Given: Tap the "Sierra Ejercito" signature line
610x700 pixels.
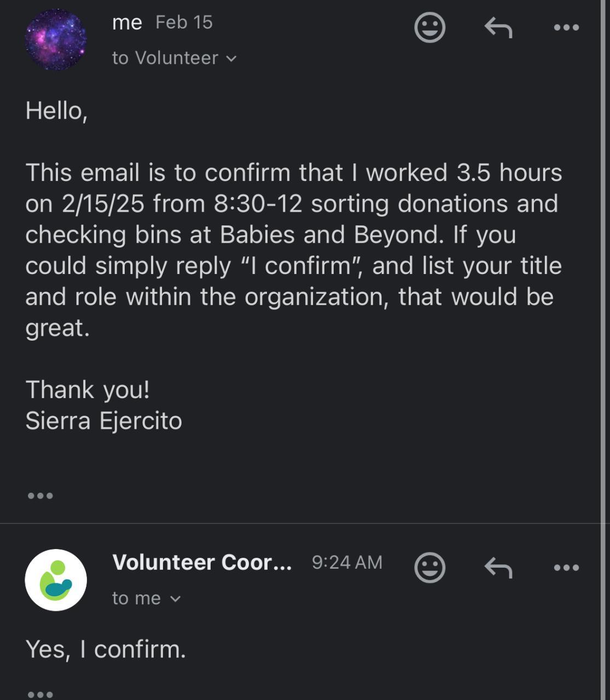Looking at the screenshot, I should pyautogui.click(x=103, y=421).
